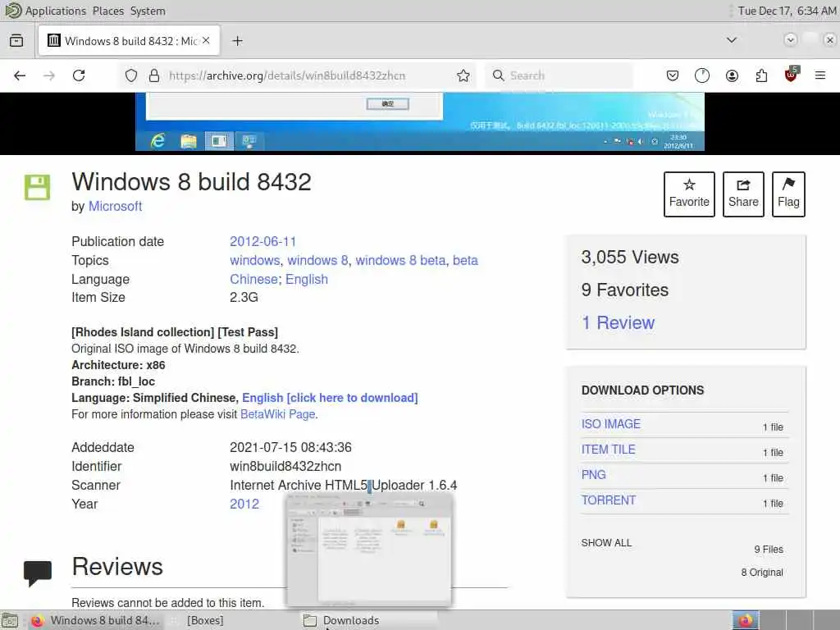Click the Firefox workspace switcher thumbnail
840x630 pixels.
click(746, 620)
